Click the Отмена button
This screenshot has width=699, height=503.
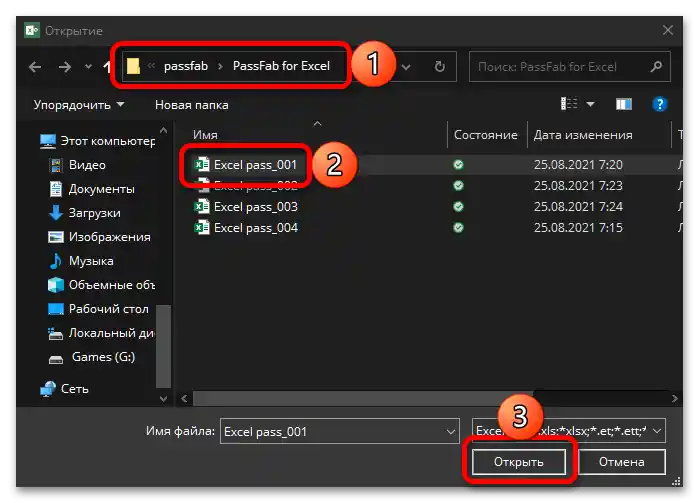[x=621, y=462]
